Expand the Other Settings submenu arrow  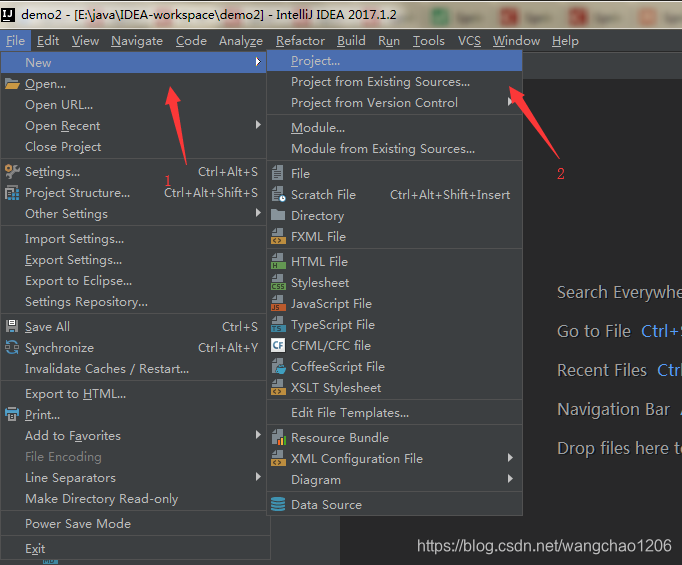(x=258, y=213)
